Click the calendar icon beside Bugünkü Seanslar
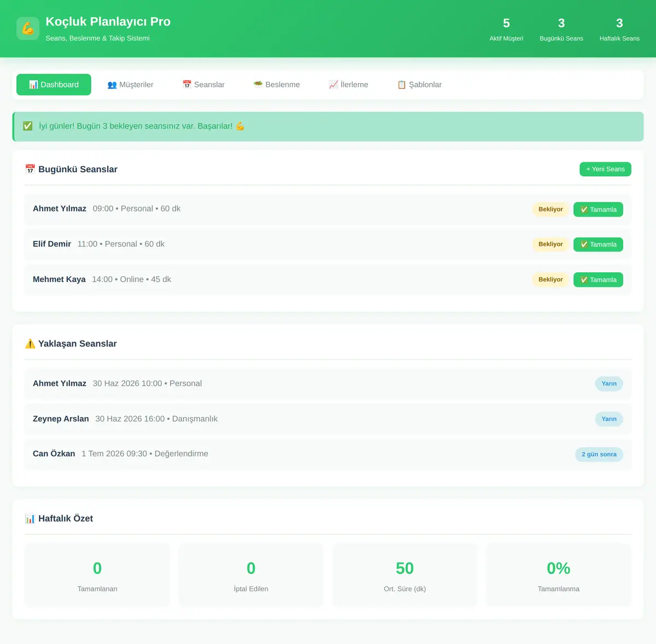 pyautogui.click(x=30, y=169)
